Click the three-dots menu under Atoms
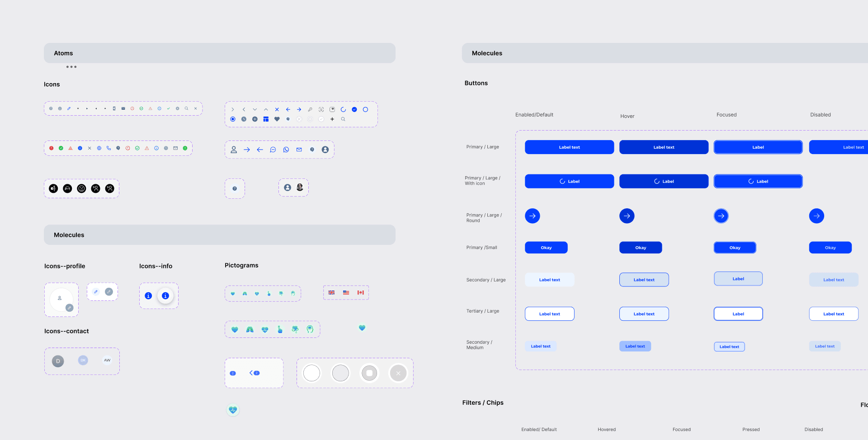Image resolution: width=868 pixels, height=440 pixels. 71,67
